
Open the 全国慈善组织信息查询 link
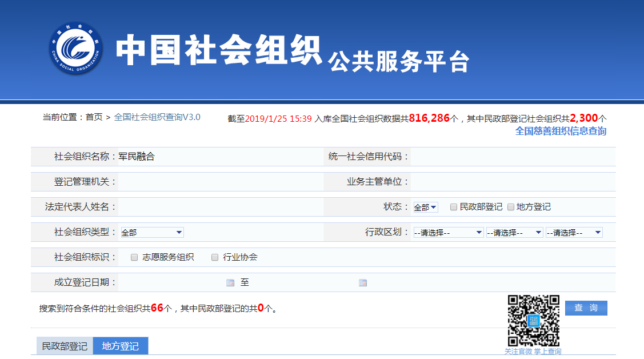(x=561, y=131)
